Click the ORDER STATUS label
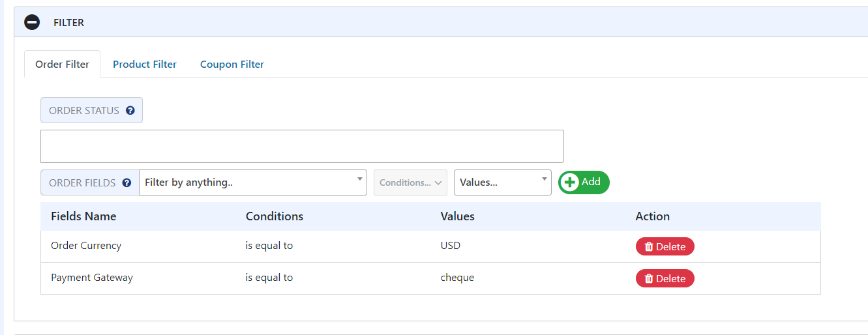The height and width of the screenshot is (335, 868). (x=84, y=111)
